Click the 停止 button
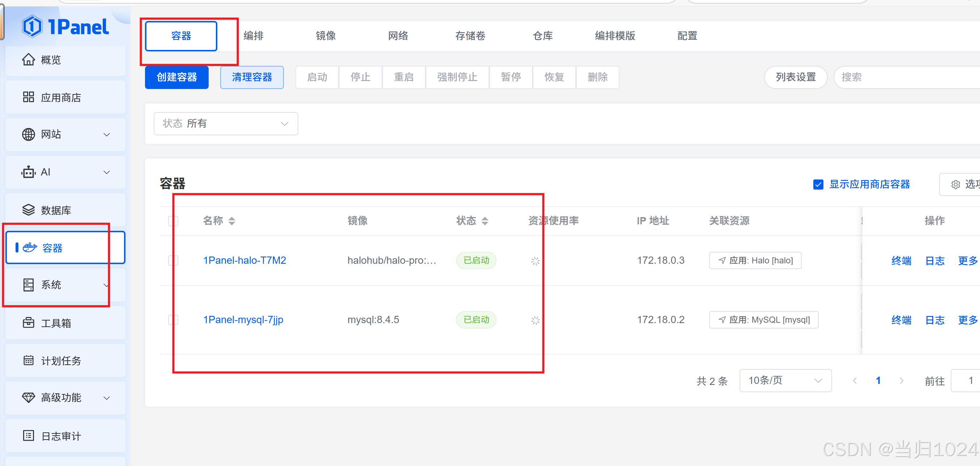The width and height of the screenshot is (980, 466). pos(360,77)
